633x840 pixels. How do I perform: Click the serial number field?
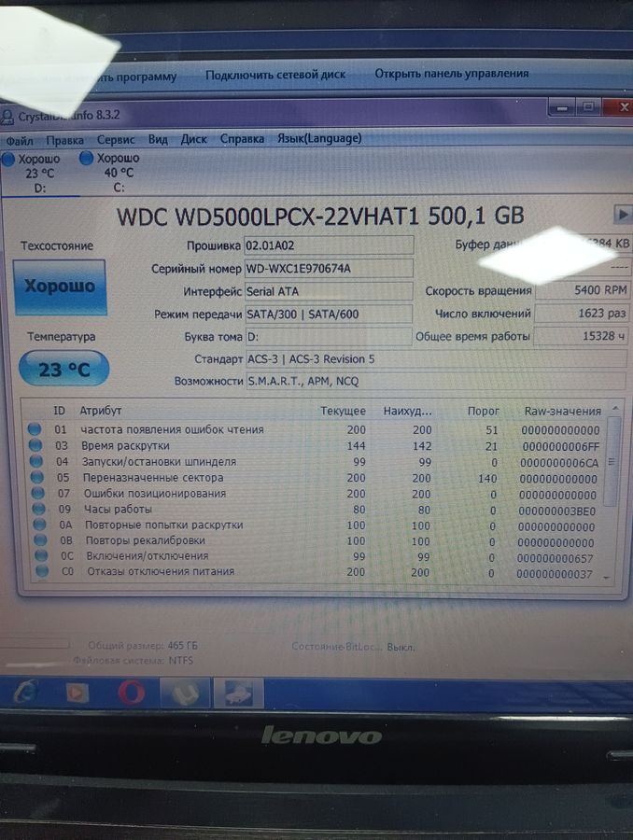[327, 269]
